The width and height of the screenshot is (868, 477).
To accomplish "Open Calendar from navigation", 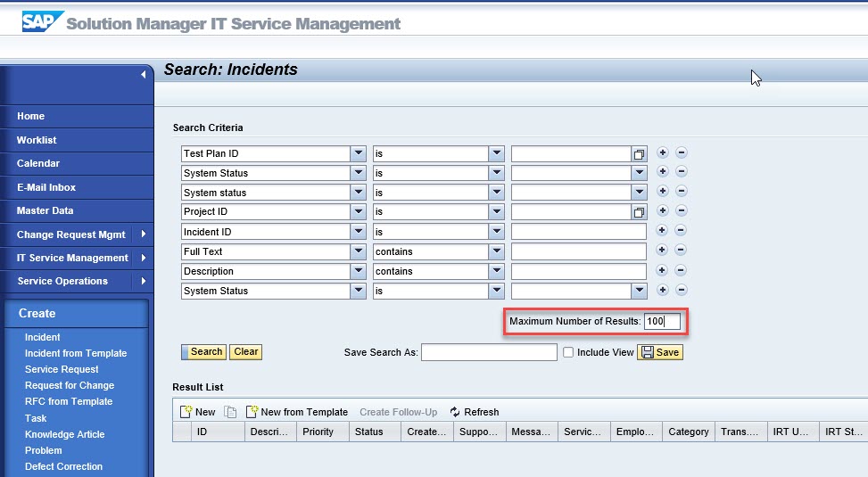I will pyautogui.click(x=38, y=163).
